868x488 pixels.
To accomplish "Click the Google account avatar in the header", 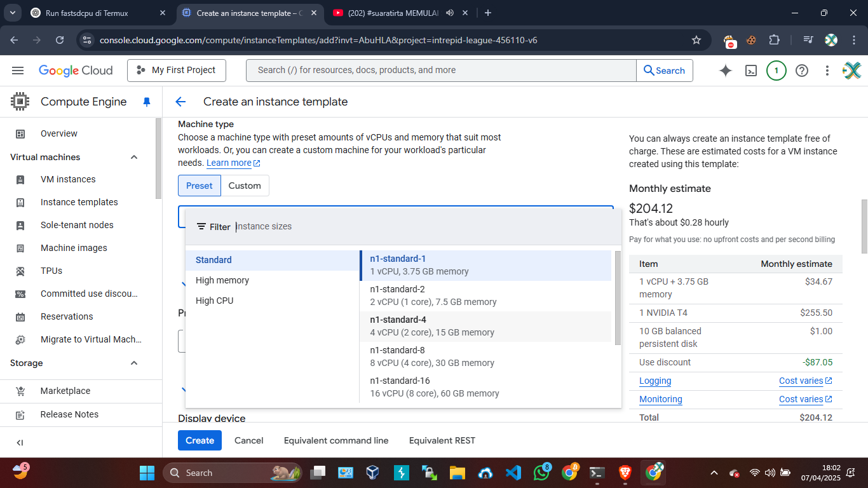I will tap(852, 71).
